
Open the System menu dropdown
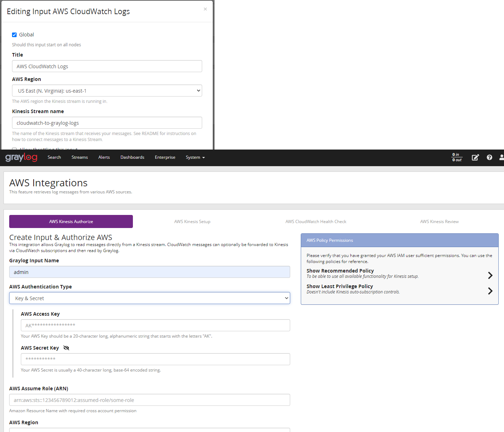pos(195,157)
